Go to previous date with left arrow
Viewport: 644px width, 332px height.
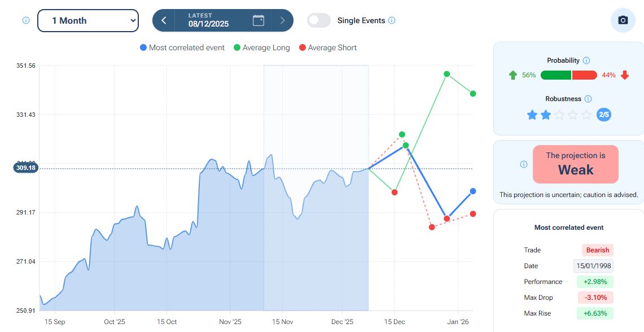click(164, 20)
